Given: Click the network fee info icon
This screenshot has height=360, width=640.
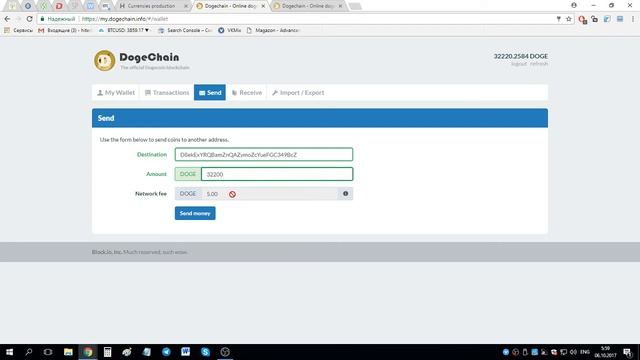Looking at the screenshot, I should tap(345, 193).
